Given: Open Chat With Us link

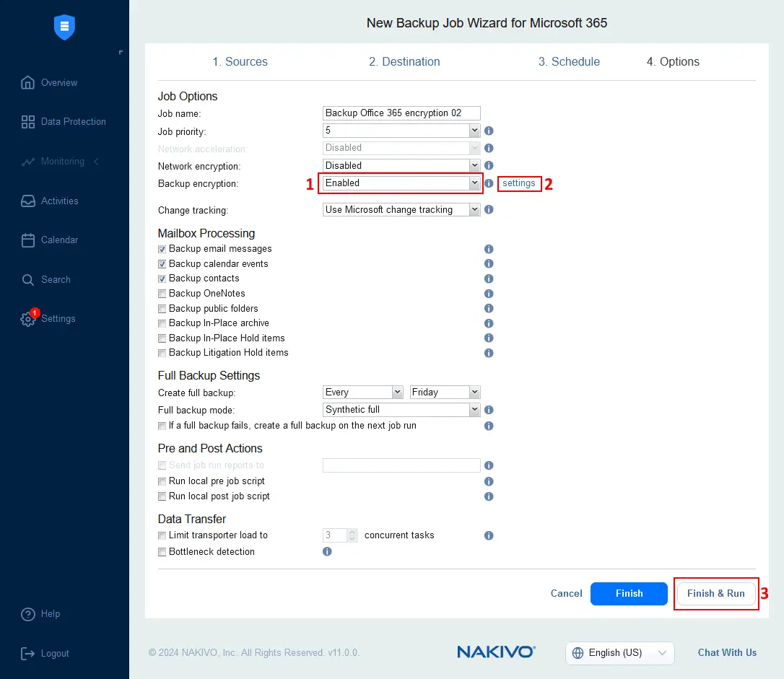Looking at the screenshot, I should (x=727, y=653).
